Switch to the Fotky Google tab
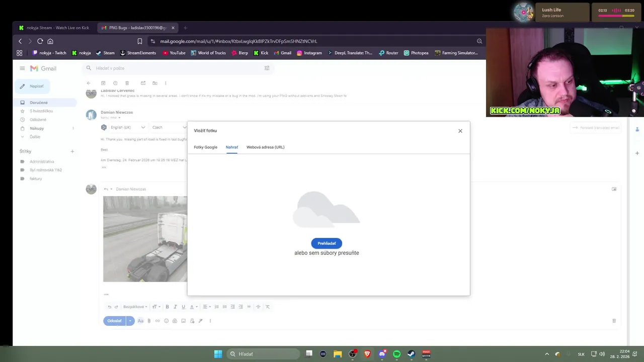 click(x=205, y=147)
